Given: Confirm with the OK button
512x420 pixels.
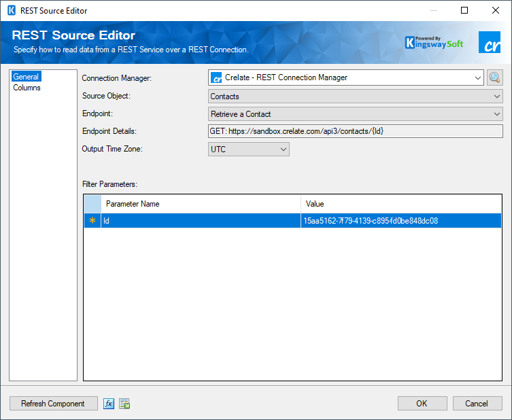Looking at the screenshot, I should tap(422, 404).
